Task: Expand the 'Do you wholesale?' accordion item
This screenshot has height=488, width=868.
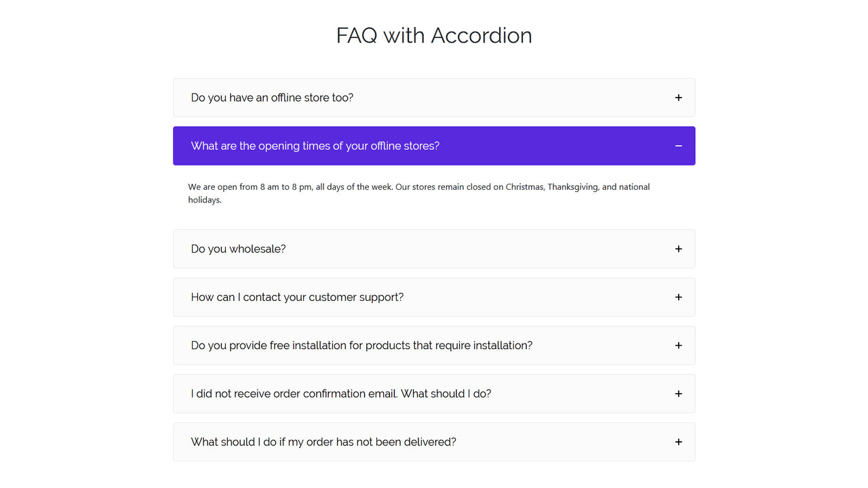Action: click(x=434, y=249)
